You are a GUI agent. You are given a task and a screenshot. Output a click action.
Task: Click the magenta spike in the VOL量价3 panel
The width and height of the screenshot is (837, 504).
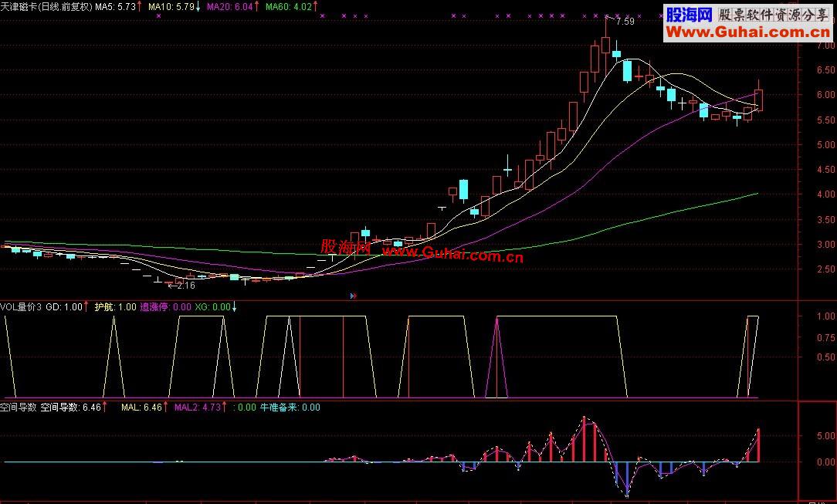pyautogui.click(x=497, y=357)
